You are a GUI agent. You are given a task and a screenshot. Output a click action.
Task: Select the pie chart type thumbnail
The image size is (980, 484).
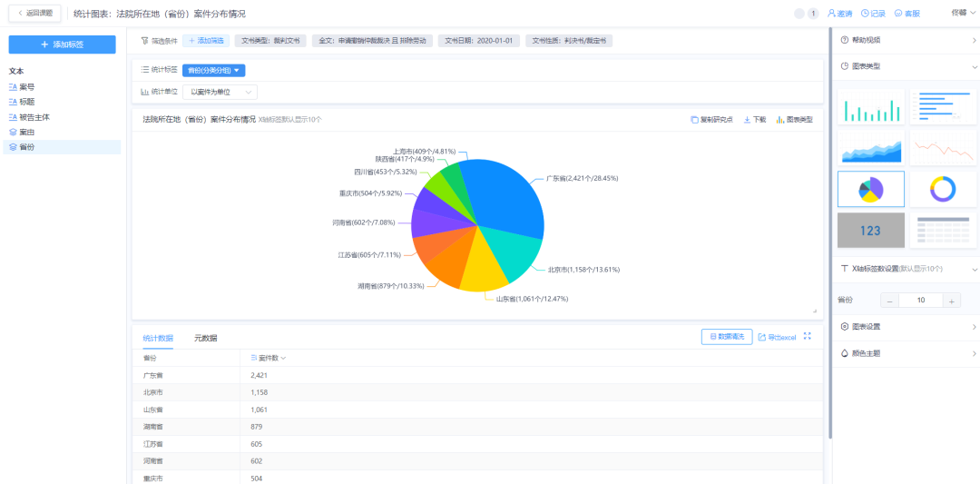pos(871,189)
